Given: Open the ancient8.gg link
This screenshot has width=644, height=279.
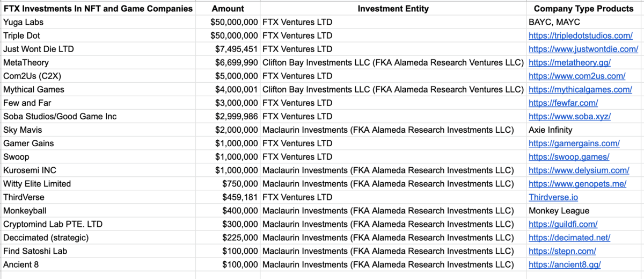Looking at the screenshot, I should 565,264.
